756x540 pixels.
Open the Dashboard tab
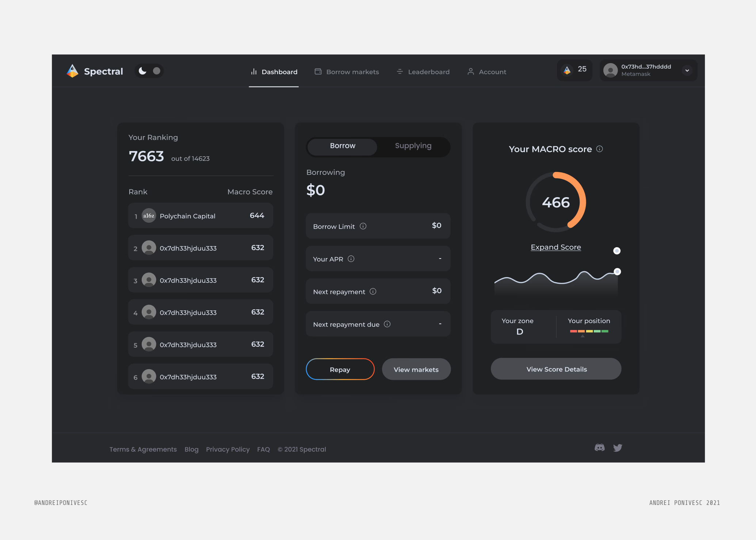click(274, 72)
